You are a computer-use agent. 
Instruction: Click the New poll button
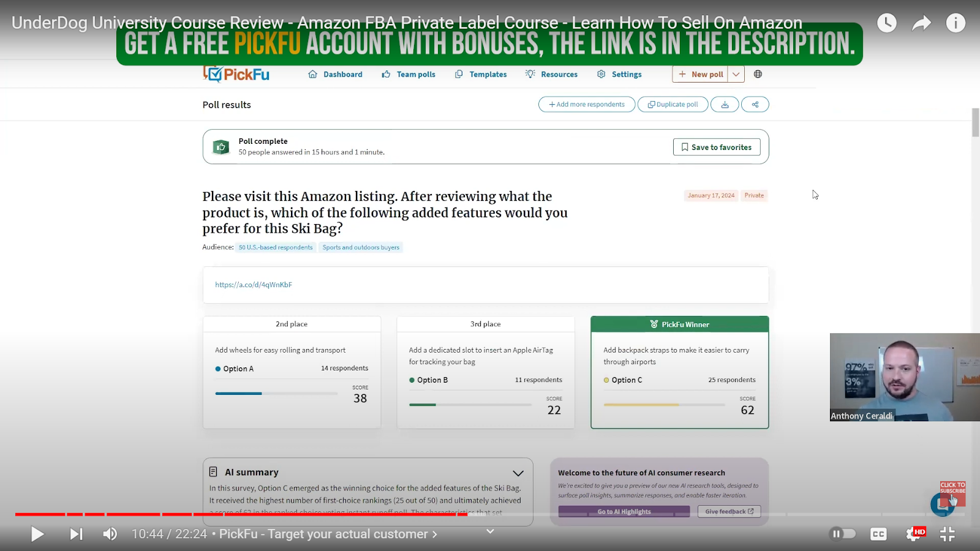pyautogui.click(x=700, y=74)
